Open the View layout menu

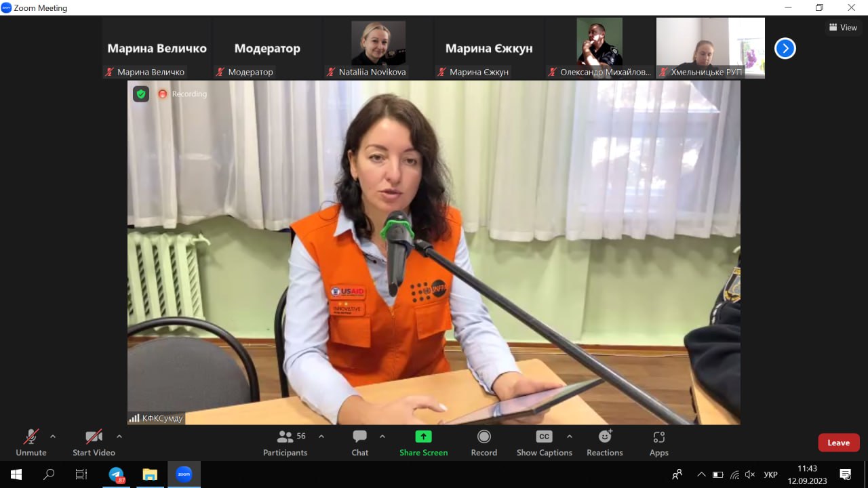(x=843, y=28)
